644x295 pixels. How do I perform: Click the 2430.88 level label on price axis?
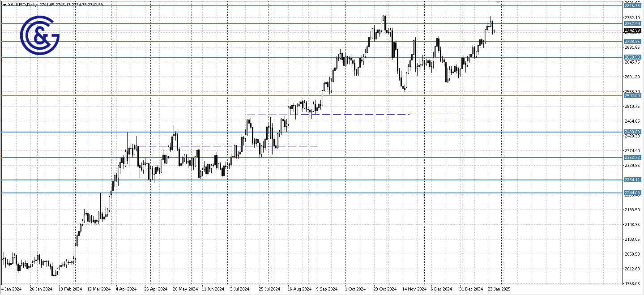click(x=633, y=132)
